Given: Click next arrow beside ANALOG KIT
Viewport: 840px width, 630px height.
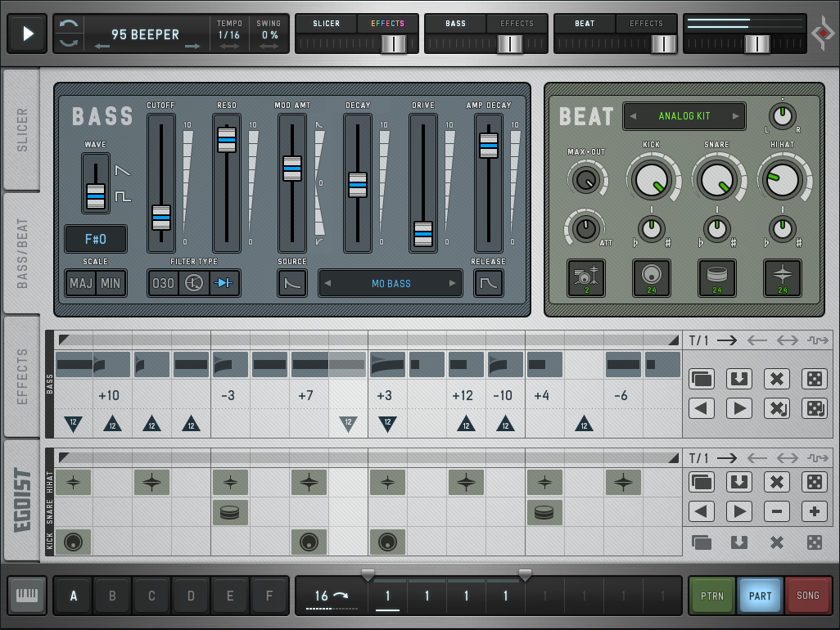Looking at the screenshot, I should pyautogui.click(x=736, y=116).
